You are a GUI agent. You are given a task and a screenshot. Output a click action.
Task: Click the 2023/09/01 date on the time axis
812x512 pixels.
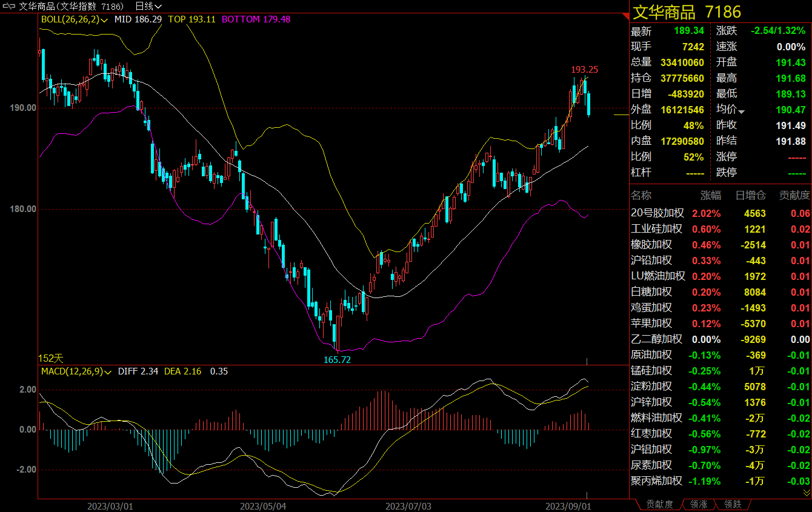(x=568, y=505)
